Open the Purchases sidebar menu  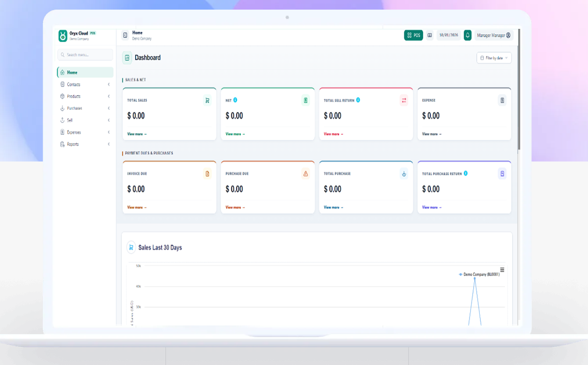85,108
